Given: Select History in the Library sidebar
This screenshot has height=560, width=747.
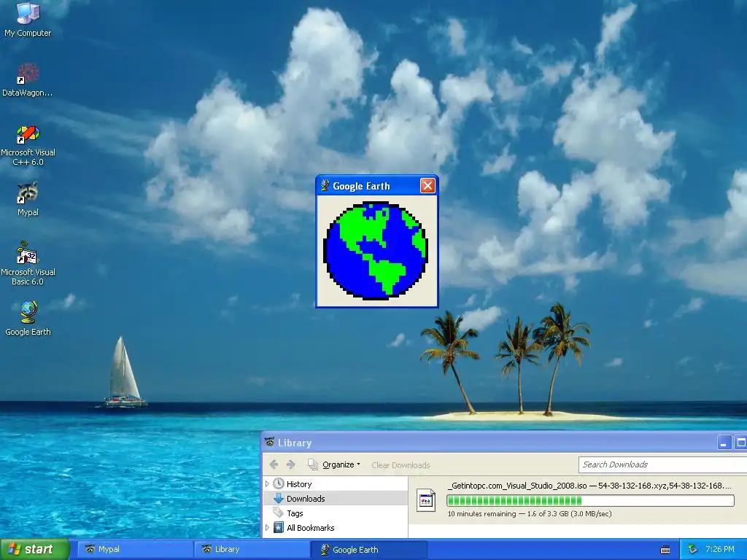Looking at the screenshot, I should point(298,484).
